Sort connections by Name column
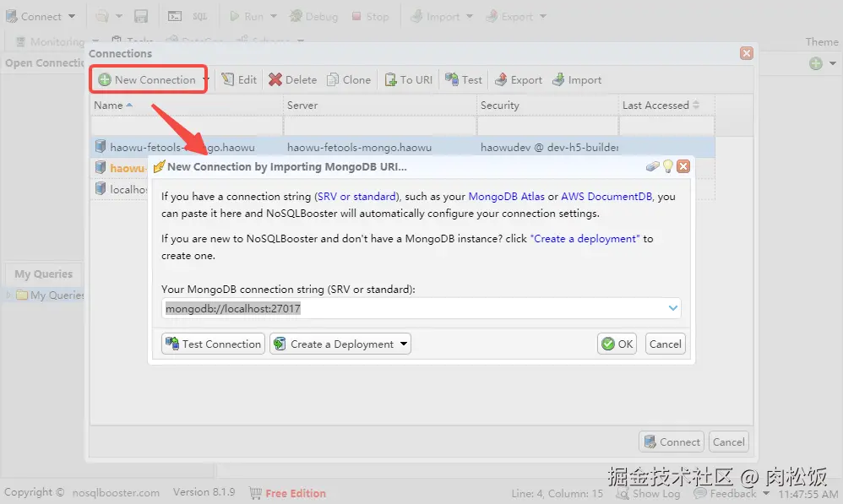Screen dimensions: 843x504 tap(186, 106)
